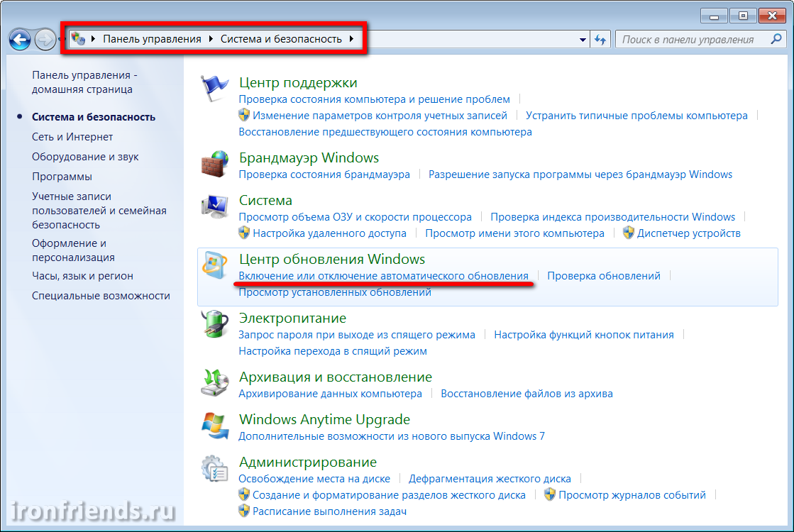
Task: Expand the arrow after Система и безопасность breadcrumb
Action: click(x=351, y=39)
